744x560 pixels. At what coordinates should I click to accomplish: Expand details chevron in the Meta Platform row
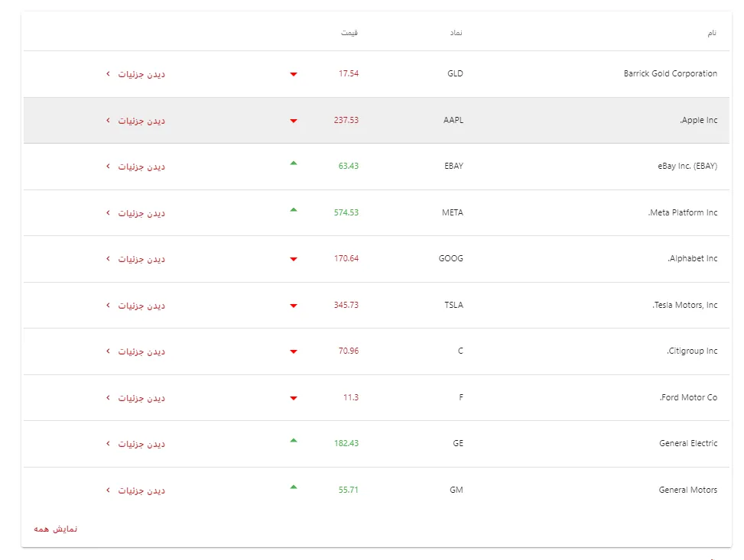point(108,213)
